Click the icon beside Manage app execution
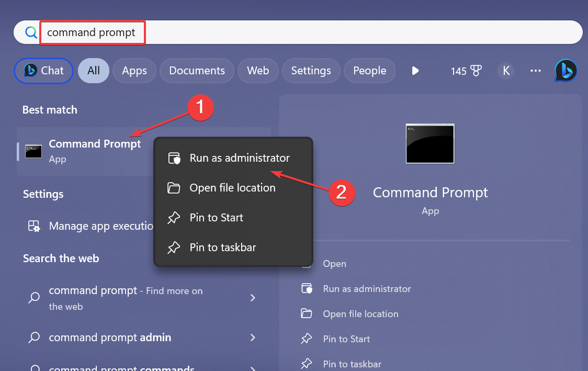This screenshot has height=371, width=588. tap(34, 226)
